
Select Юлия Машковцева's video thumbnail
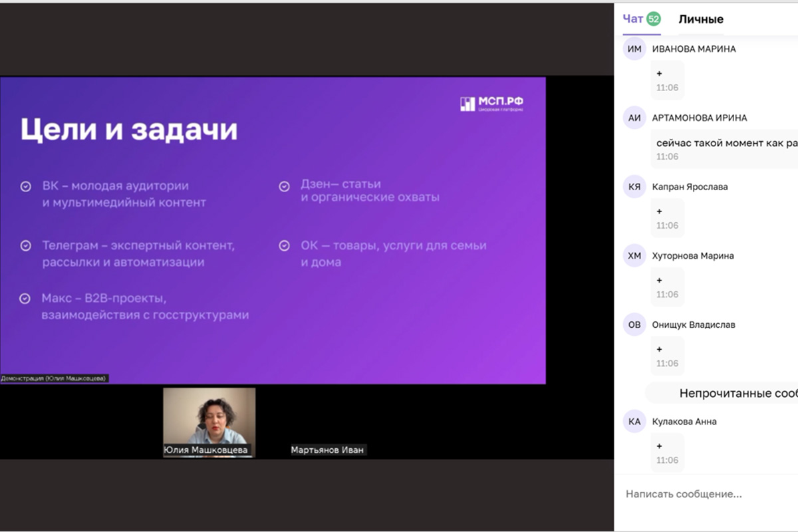click(x=209, y=423)
